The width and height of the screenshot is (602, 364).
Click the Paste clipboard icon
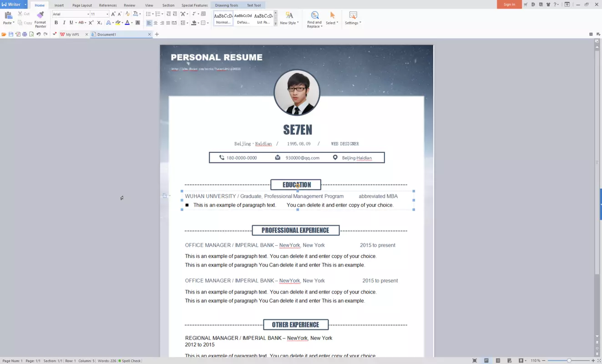8,15
